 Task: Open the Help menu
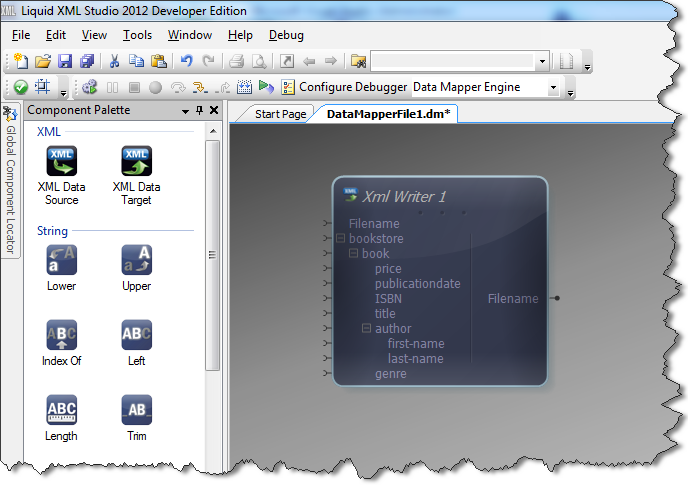(240, 35)
